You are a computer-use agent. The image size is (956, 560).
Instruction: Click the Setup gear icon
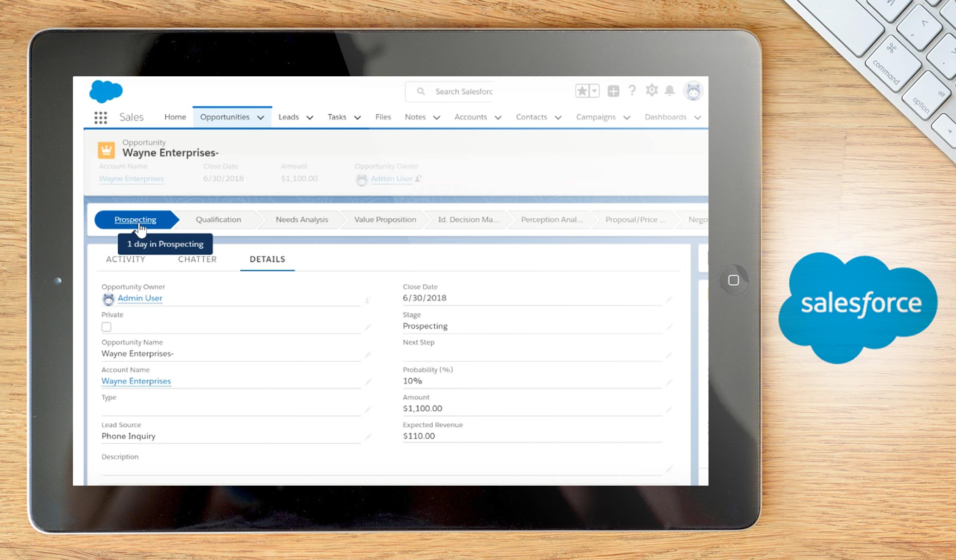[x=652, y=90]
